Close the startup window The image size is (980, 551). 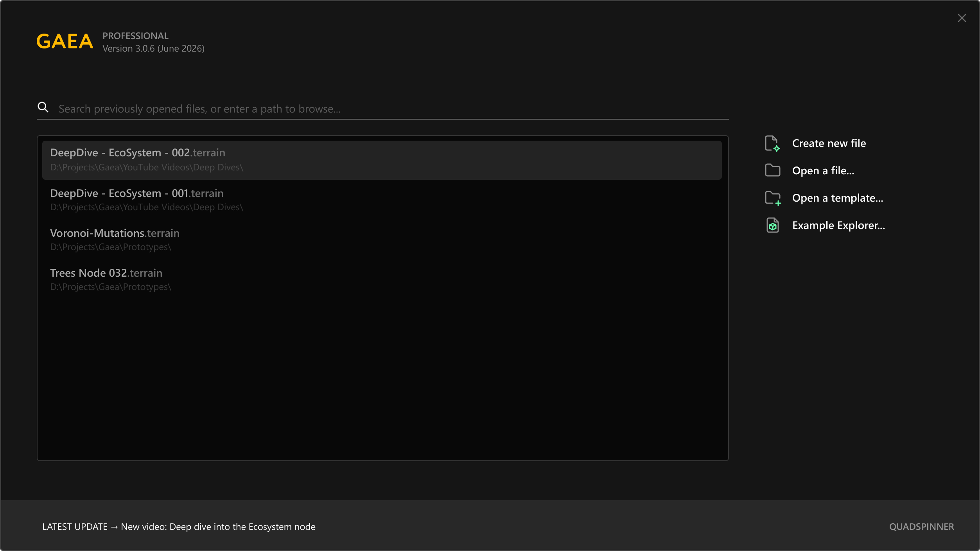click(x=962, y=18)
